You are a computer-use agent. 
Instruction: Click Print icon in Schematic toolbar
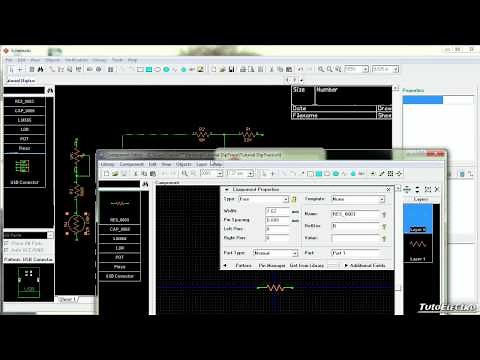[243, 69]
